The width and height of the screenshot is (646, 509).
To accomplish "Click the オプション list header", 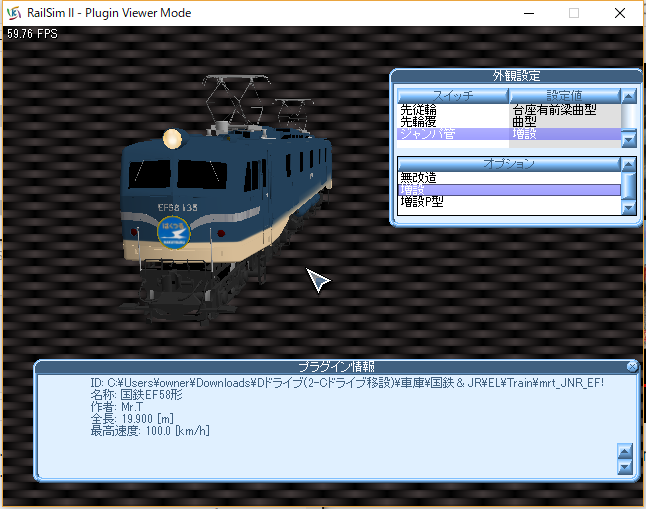I will pos(509,164).
